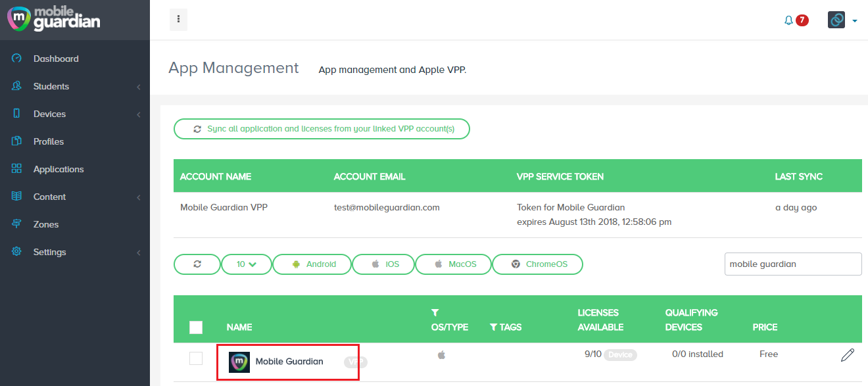Click the 0/0 installed text

[698, 354]
